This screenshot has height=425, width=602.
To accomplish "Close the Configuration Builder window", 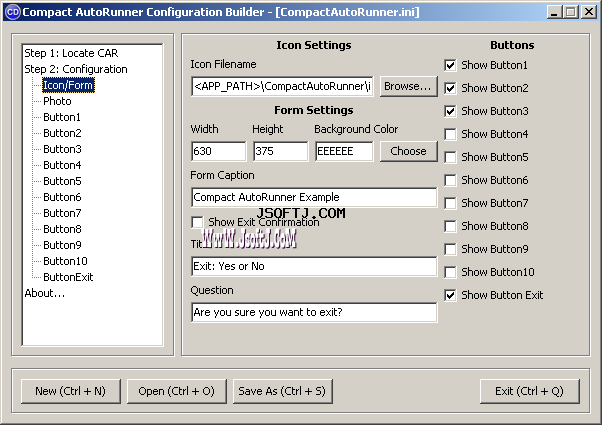I will tap(589, 12).
